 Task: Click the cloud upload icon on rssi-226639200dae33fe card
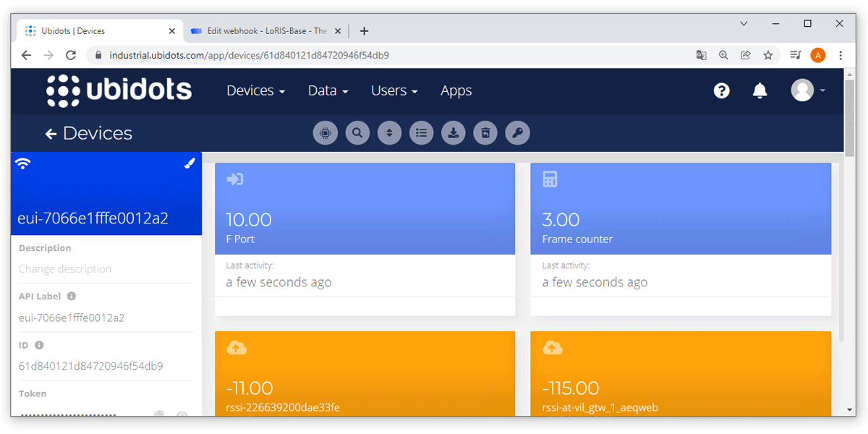pos(236,348)
